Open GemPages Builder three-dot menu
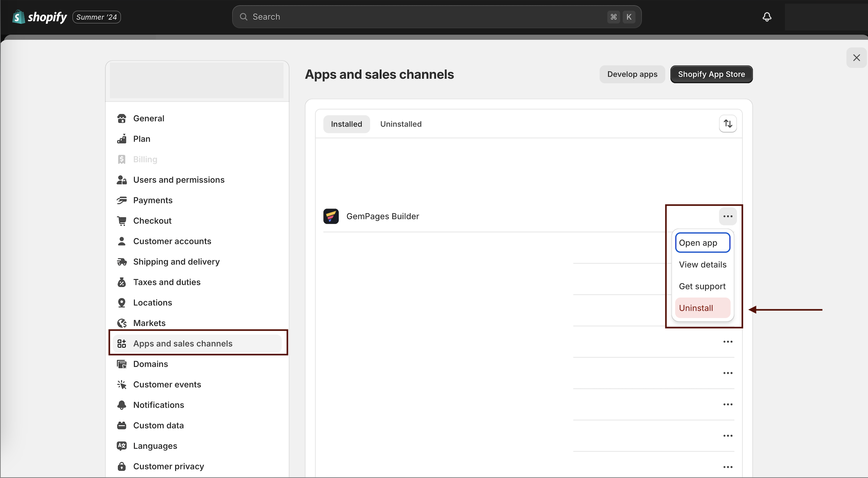The height and width of the screenshot is (478, 868). 728,216
